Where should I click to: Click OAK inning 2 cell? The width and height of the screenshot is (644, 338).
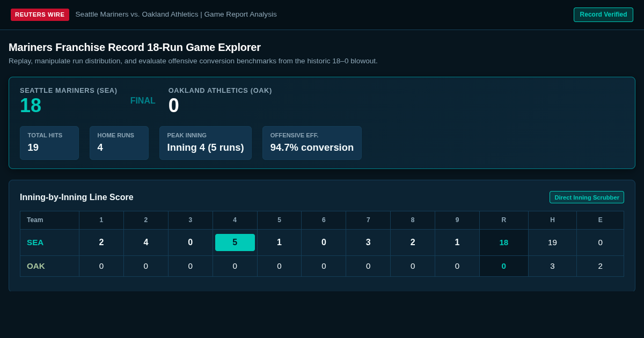(146, 266)
